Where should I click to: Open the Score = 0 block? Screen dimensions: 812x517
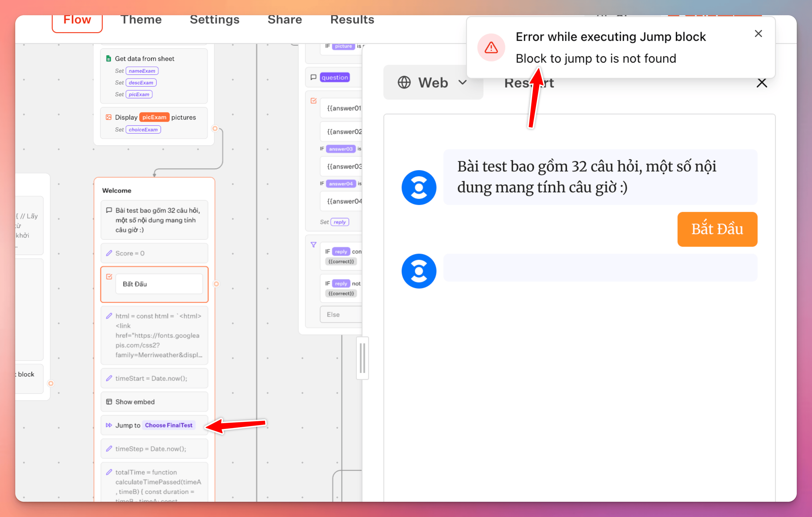tap(154, 253)
